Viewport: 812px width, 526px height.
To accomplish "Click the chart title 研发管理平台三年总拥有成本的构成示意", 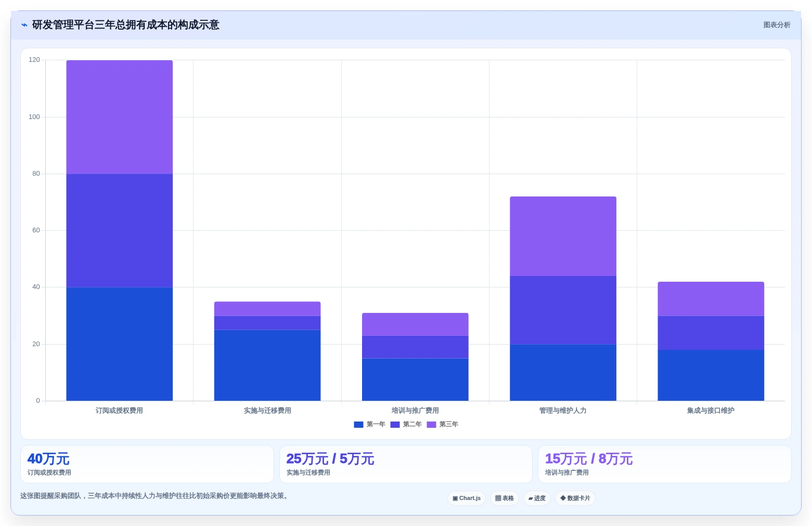I will point(126,25).
